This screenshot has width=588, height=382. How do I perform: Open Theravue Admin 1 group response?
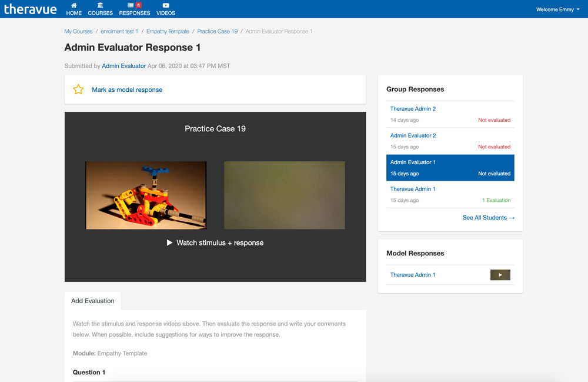tap(413, 189)
